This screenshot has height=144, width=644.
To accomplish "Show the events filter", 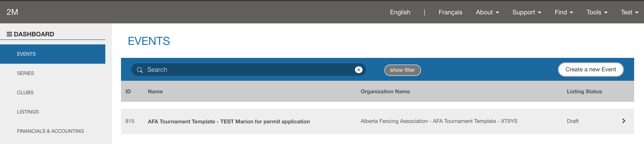I will [x=402, y=70].
